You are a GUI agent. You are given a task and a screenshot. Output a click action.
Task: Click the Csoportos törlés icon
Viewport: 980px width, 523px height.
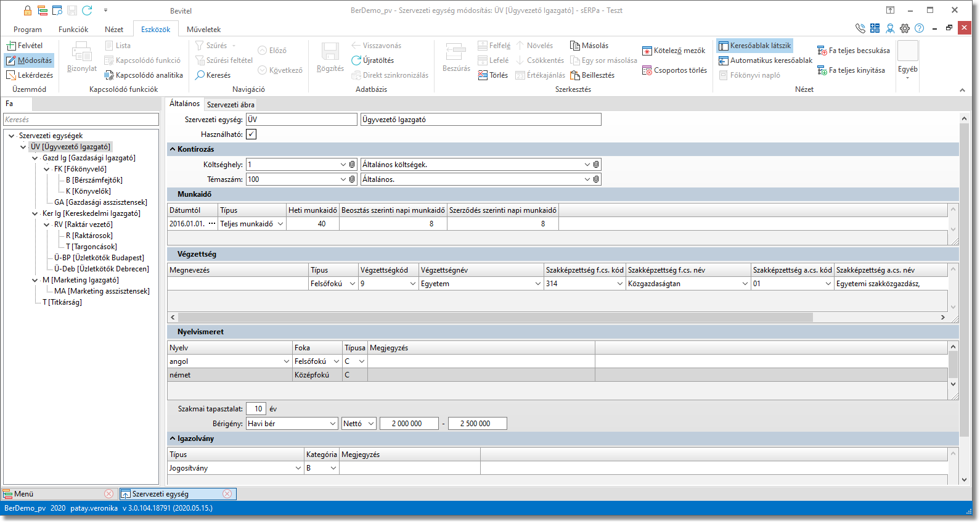click(647, 70)
